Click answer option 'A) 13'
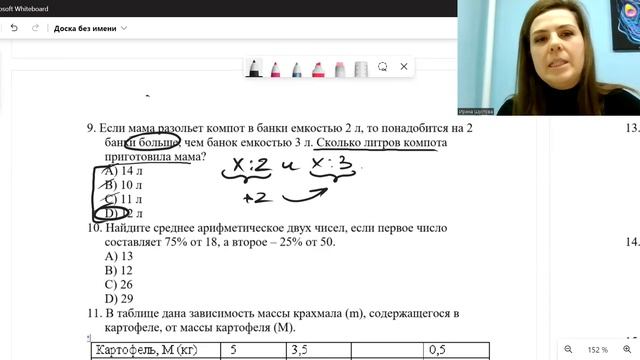 (119, 256)
